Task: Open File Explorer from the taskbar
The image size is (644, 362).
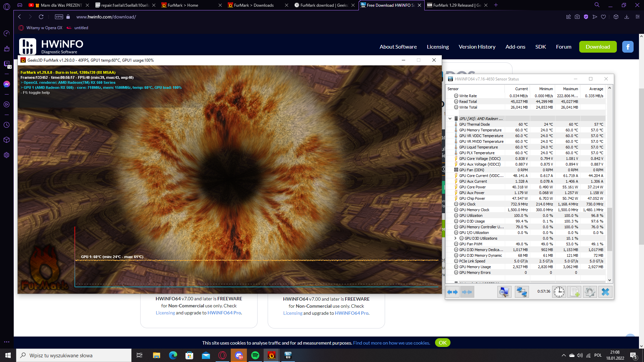Action: [157, 355]
